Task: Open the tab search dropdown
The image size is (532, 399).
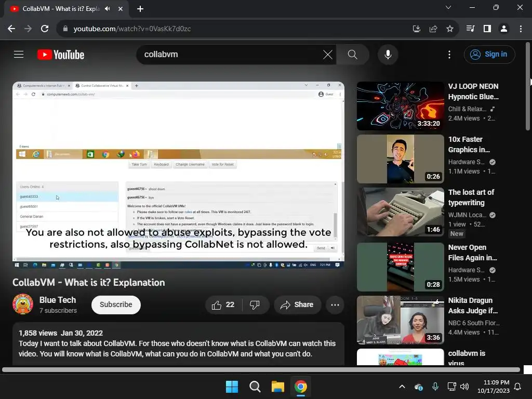Action: coord(448,7)
